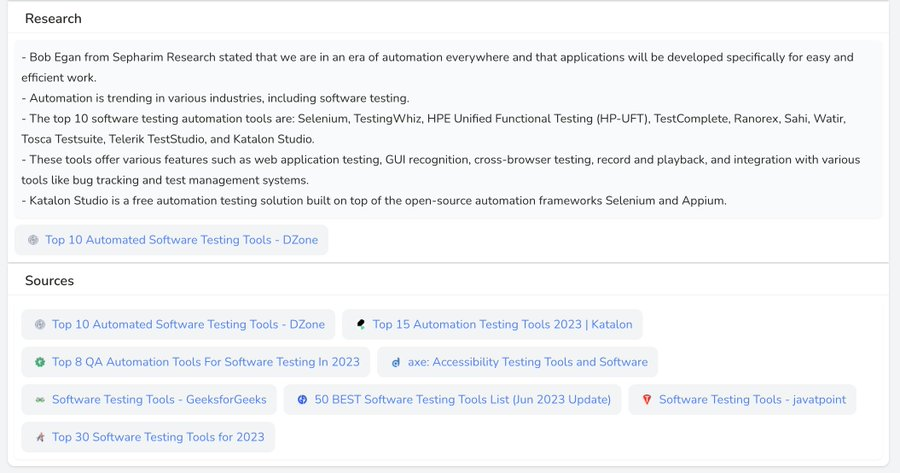Click the GeeksforGeeks favicon icon
Screen dimensions: 900x473
(x=40, y=400)
